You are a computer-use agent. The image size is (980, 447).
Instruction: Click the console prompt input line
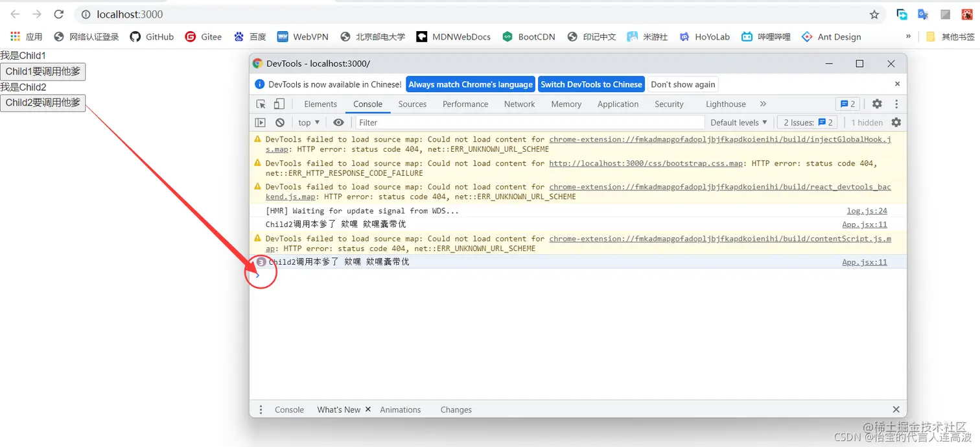[x=577, y=275]
